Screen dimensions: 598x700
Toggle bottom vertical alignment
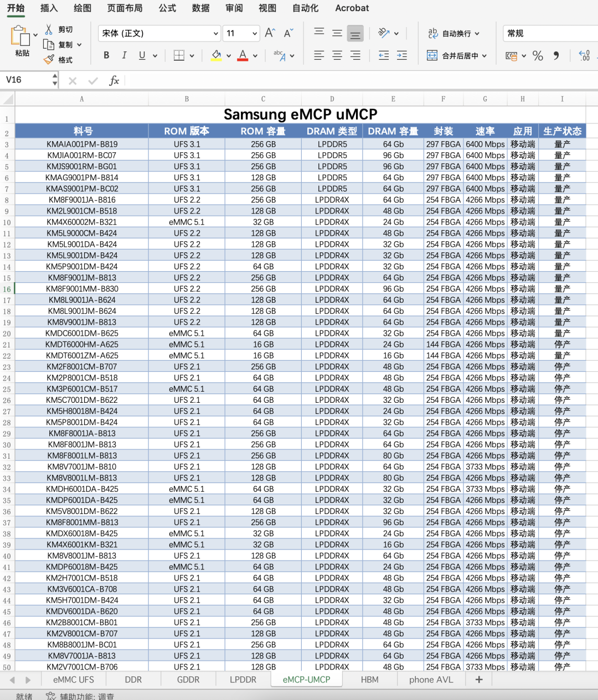(355, 33)
